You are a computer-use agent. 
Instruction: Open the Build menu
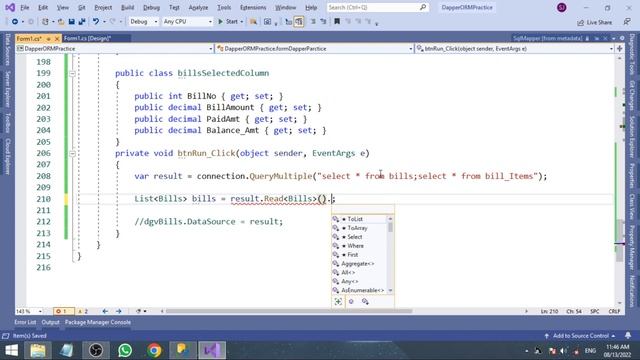pyautogui.click(x=127, y=7)
